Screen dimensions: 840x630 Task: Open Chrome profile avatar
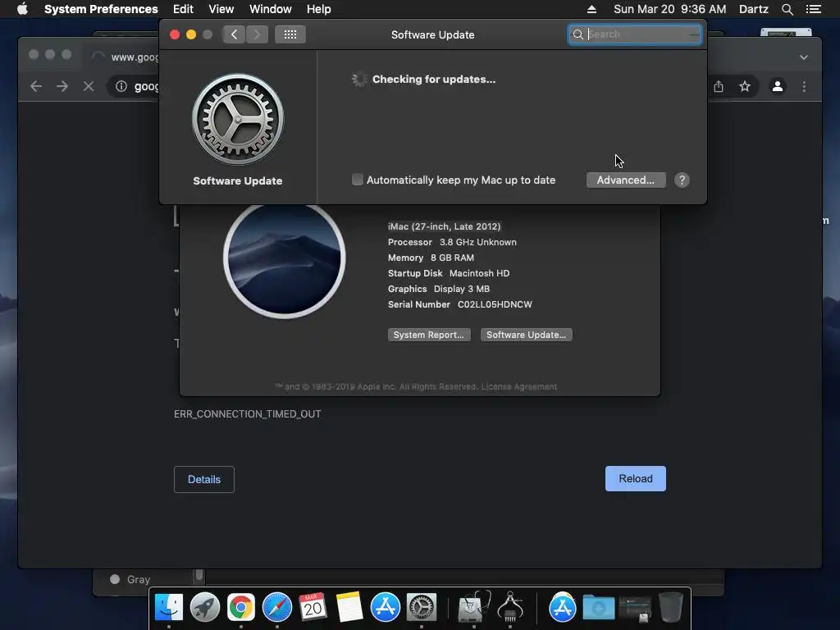click(778, 86)
